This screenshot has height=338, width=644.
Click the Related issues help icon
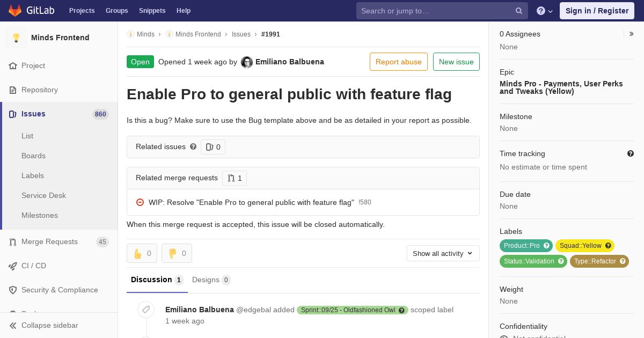pyautogui.click(x=193, y=146)
